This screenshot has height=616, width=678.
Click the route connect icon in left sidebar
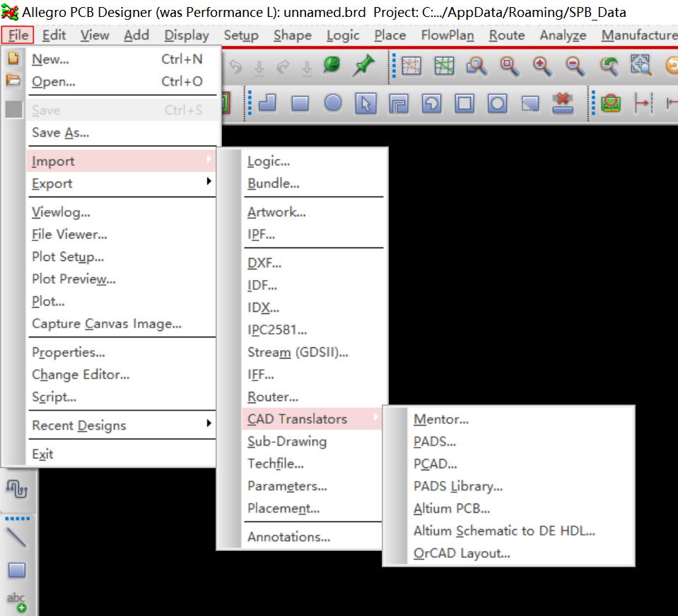click(17, 489)
